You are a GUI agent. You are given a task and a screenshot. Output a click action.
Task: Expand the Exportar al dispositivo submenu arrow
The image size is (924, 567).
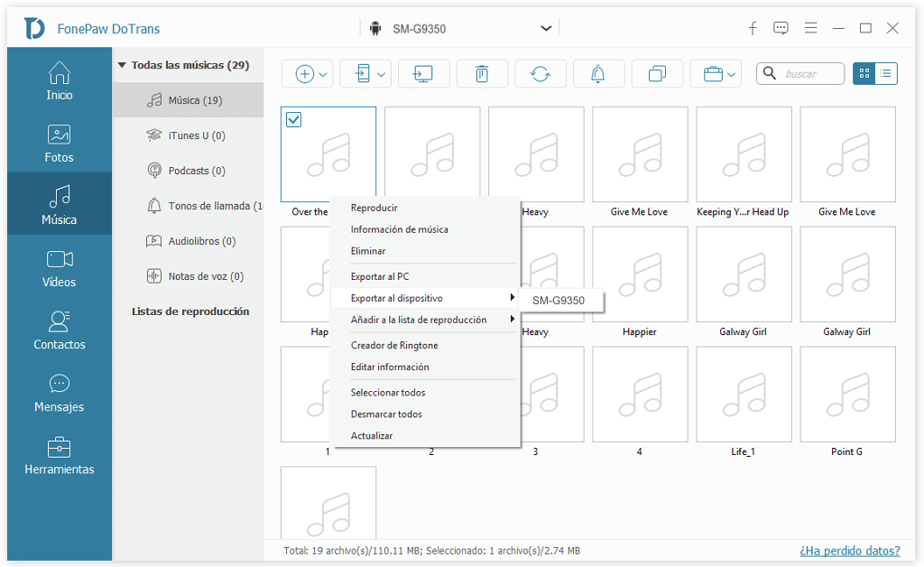click(x=513, y=298)
